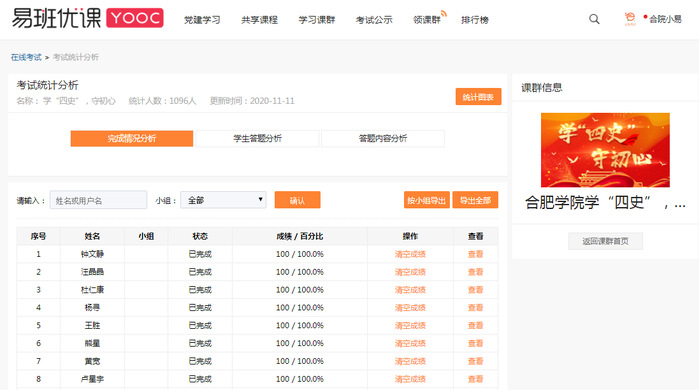Screen dimensions: 699x390
Task: Switch to 学生答题分析 tab
Action: click(257, 139)
